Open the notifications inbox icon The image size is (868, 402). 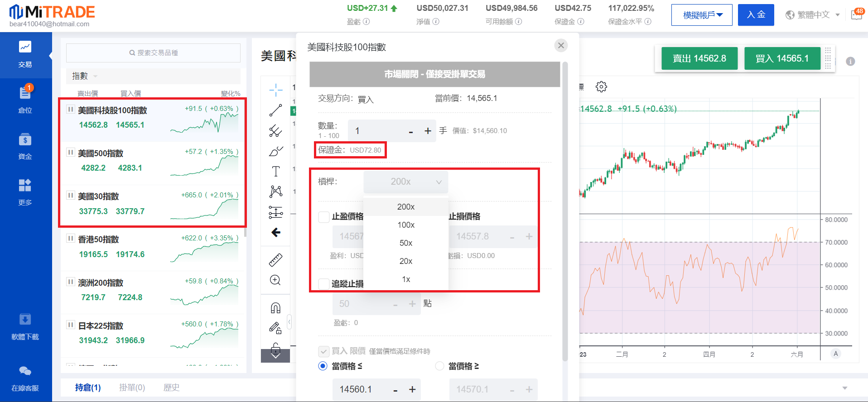click(856, 14)
